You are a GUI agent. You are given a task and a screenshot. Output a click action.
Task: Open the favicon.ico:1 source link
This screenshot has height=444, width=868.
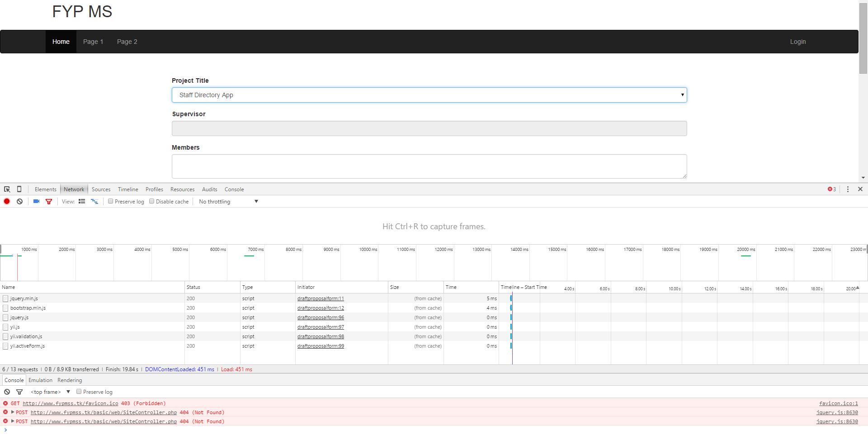coord(838,403)
